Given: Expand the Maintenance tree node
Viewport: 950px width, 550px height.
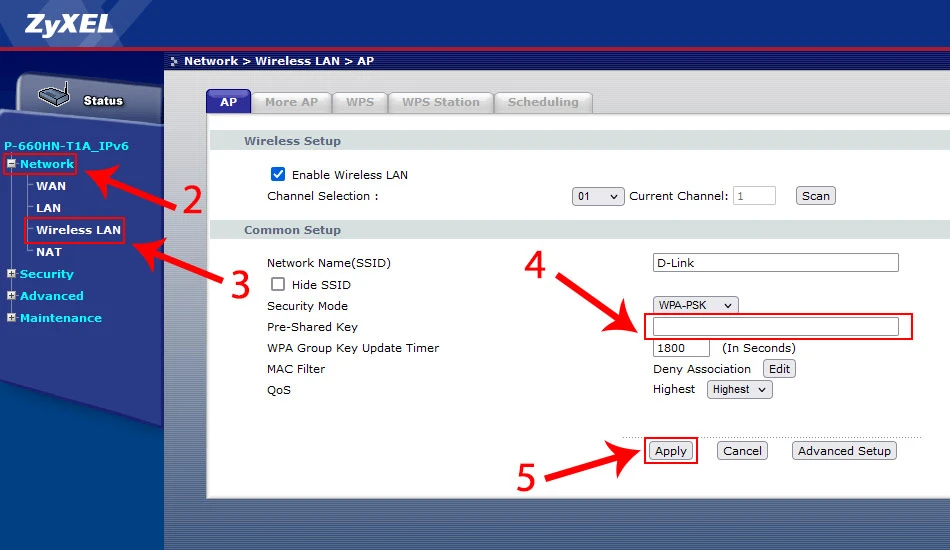Looking at the screenshot, I should [x=11, y=317].
